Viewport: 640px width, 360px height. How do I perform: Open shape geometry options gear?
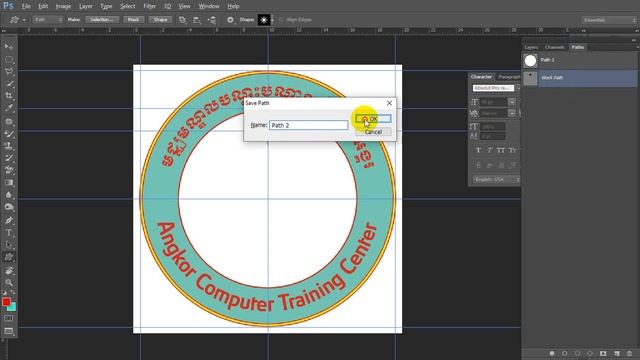(x=230, y=20)
